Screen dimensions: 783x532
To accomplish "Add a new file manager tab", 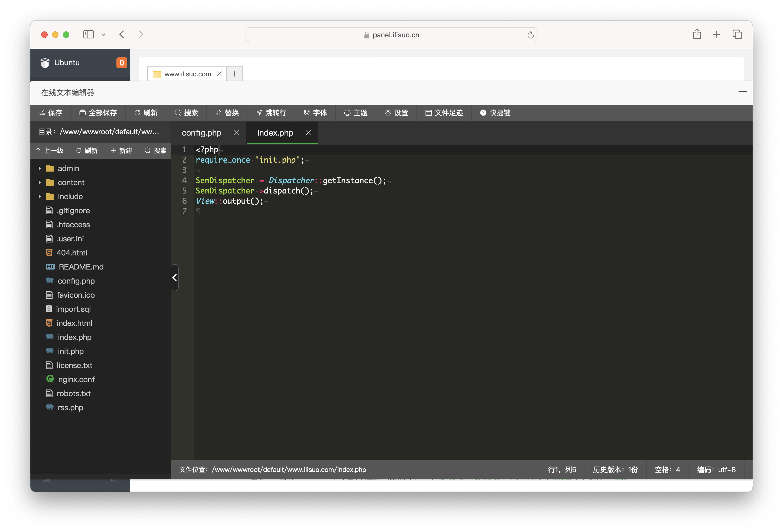I will point(234,74).
